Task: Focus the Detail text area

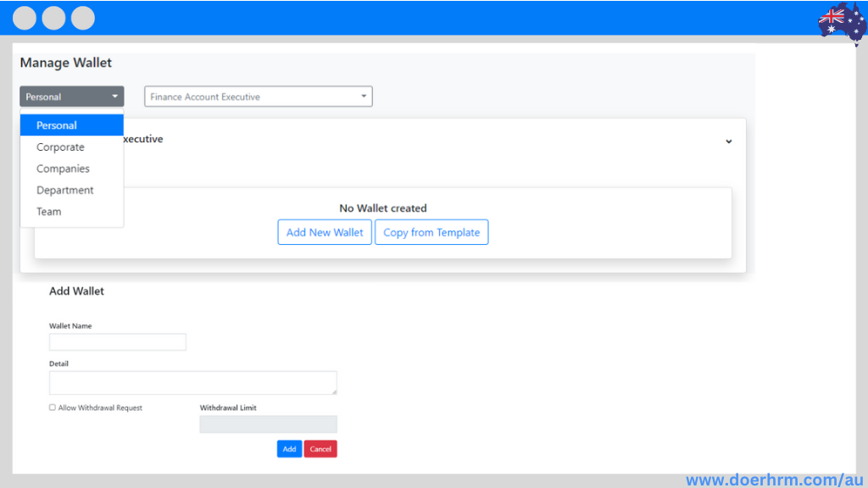Action: [192, 383]
